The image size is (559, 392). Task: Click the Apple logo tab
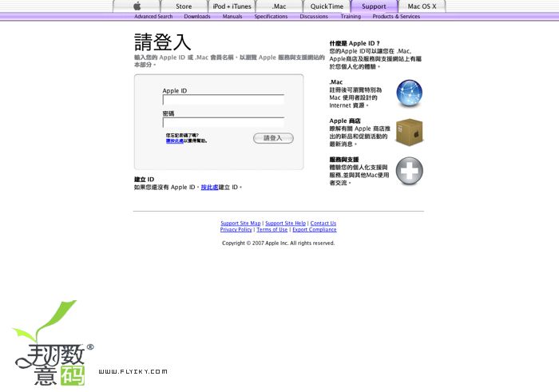click(137, 6)
